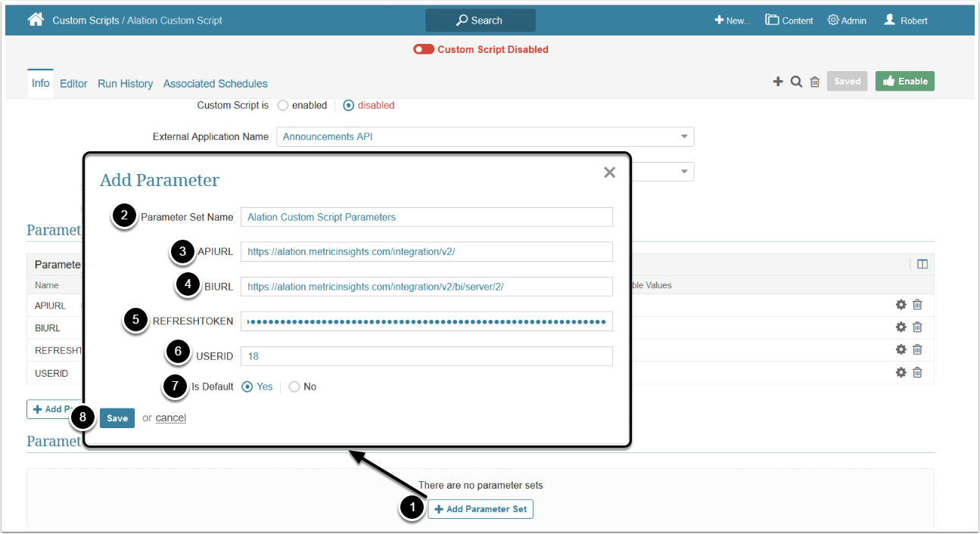Click the APIURL cell in parameters table

50,306
